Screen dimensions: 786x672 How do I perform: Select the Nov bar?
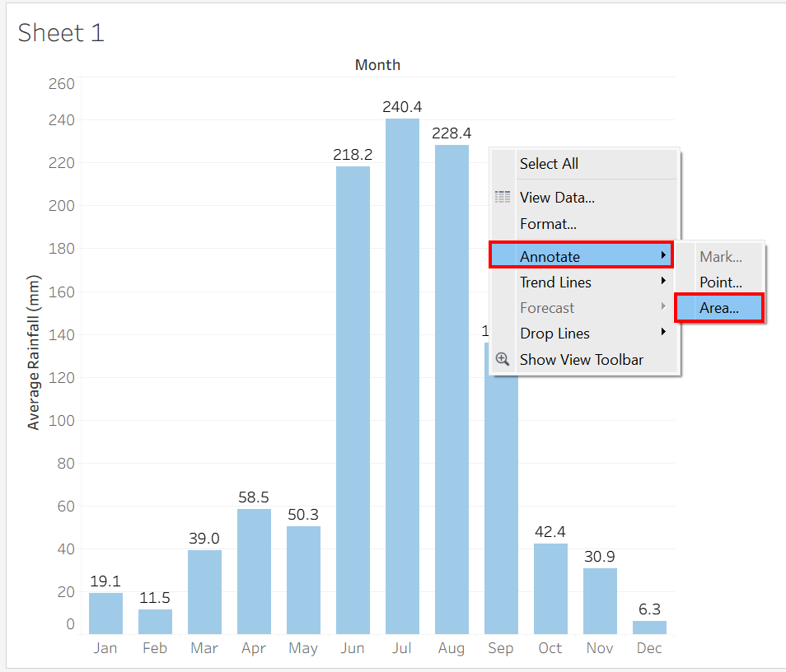[600, 601]
